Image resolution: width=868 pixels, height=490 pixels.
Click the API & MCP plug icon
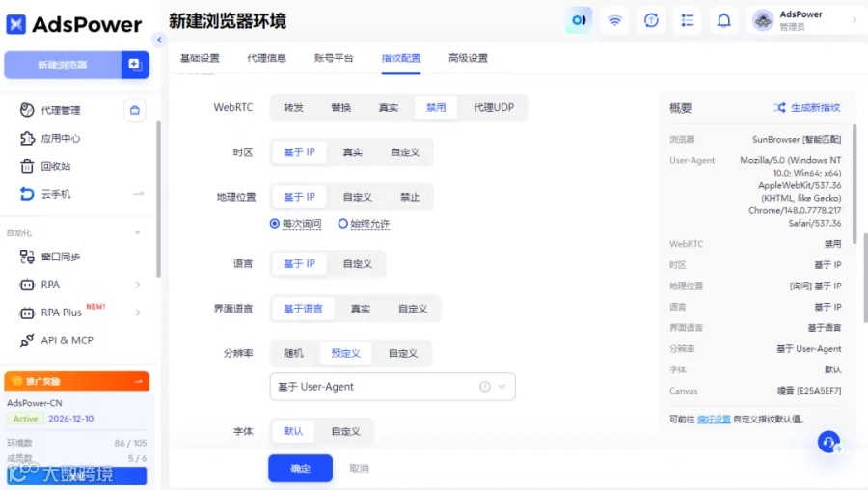point(27,340)
